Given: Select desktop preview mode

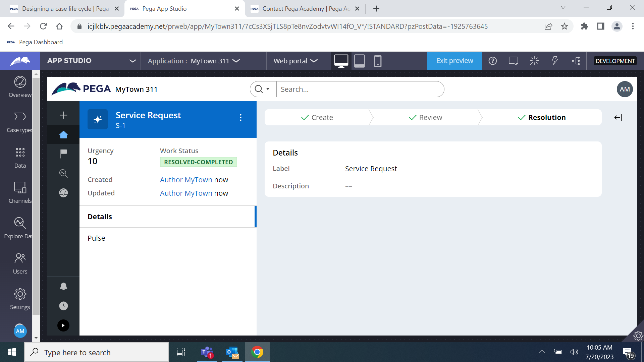Looking at the screenshot, I should pos(341,61).
